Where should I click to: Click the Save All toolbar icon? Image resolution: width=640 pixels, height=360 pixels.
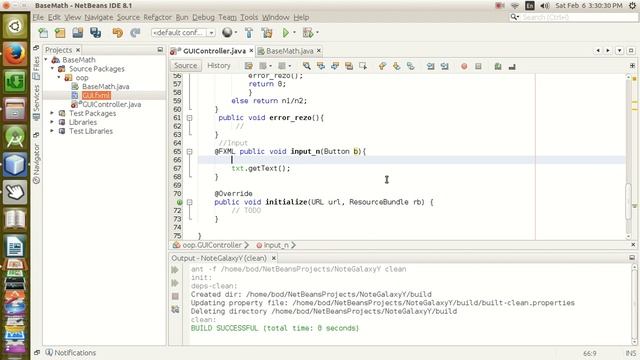click(96, 33)
